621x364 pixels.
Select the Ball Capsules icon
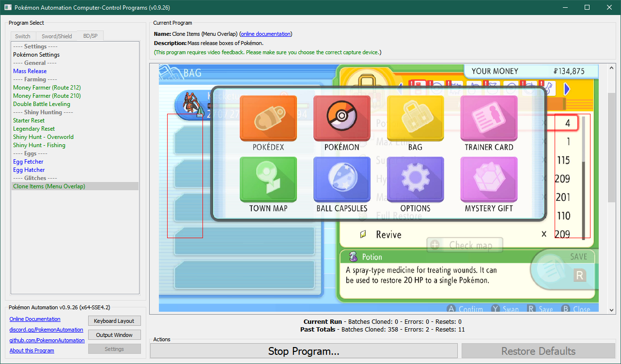[x=342, y=180]
